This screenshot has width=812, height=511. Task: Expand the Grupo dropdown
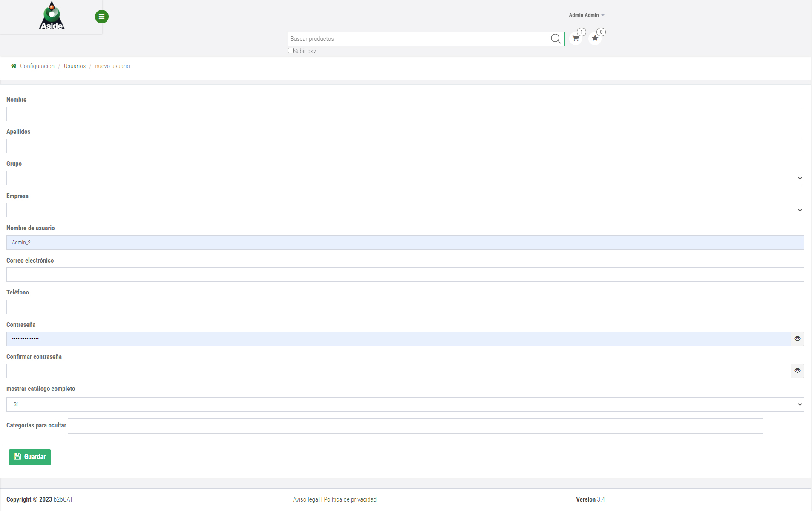405,178
